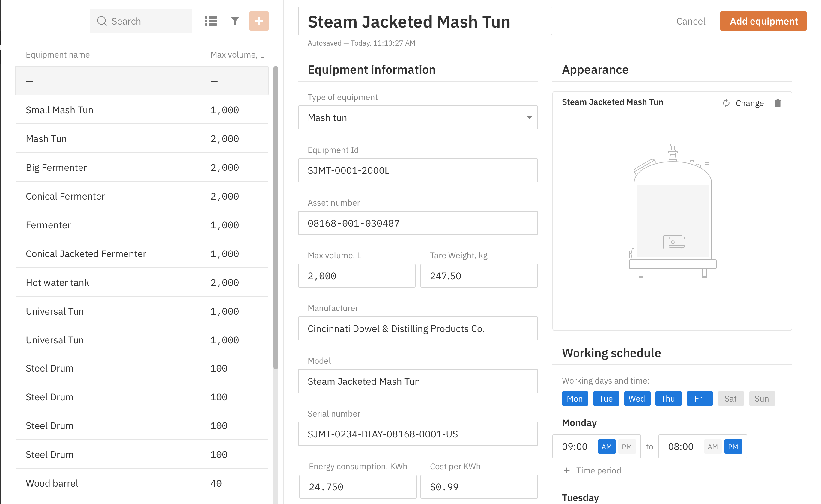Viewport: 821px width, 504px height.
Task: Click the search magnifier icon
Action: pyautogui.click(x=102, y=21)
